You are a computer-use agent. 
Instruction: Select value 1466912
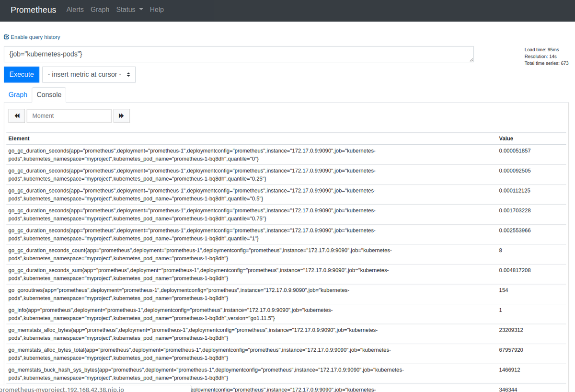click(509, 370)
